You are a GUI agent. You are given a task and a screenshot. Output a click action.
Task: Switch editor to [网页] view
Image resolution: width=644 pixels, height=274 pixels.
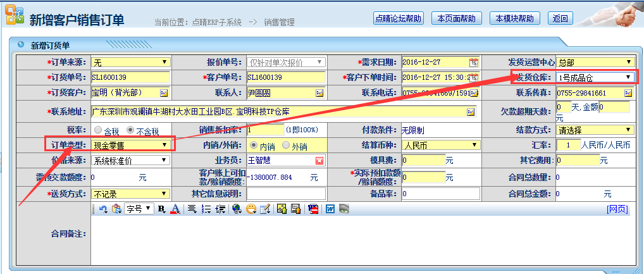coord(617,209)
